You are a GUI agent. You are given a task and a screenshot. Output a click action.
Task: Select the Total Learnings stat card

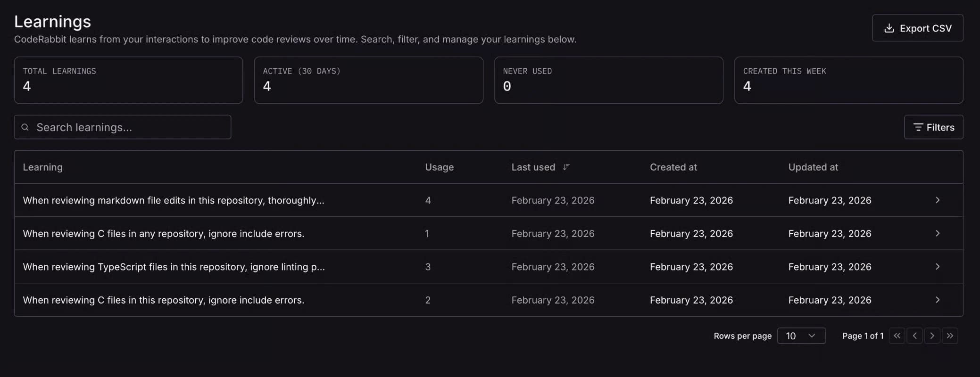tap(128, 80)
